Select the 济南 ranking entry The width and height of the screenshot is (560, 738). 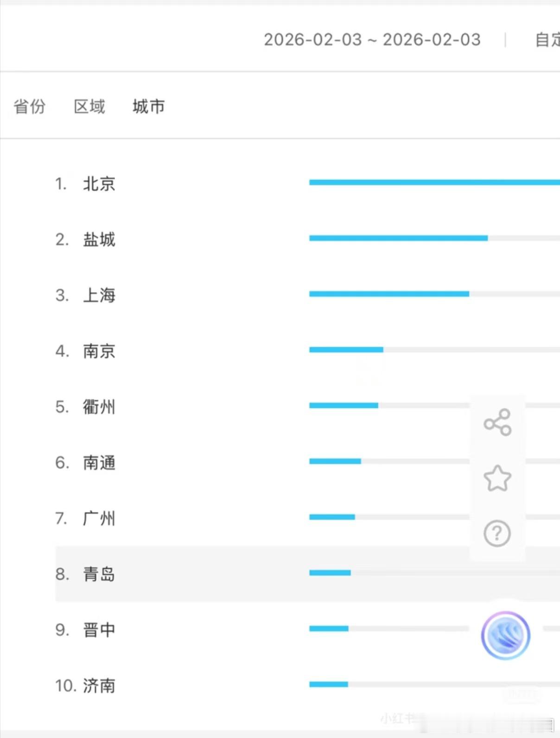click(99, 686)
